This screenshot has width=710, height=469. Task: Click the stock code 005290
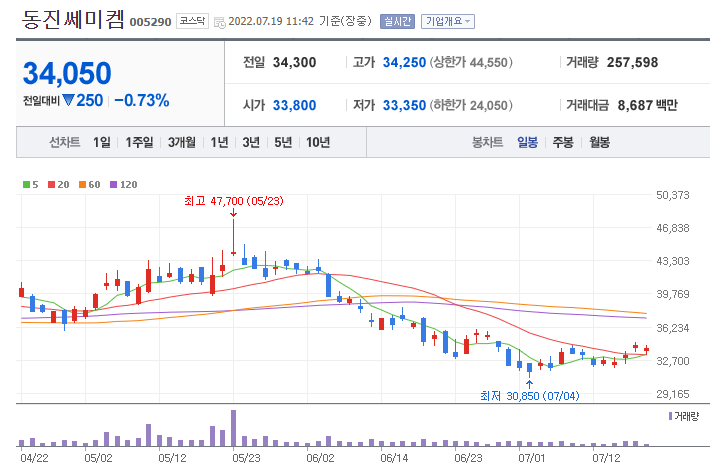coord(150,22)
